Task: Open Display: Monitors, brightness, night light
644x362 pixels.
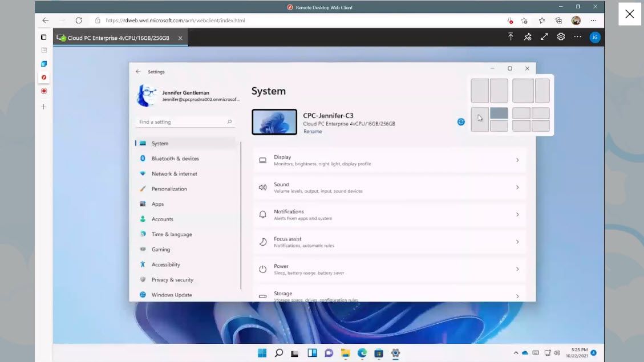Action: click(x=390, y=160)
